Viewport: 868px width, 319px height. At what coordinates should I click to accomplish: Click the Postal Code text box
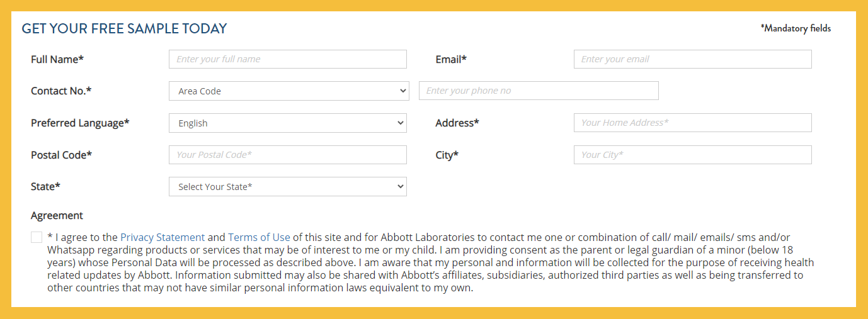tap(287, 155)
